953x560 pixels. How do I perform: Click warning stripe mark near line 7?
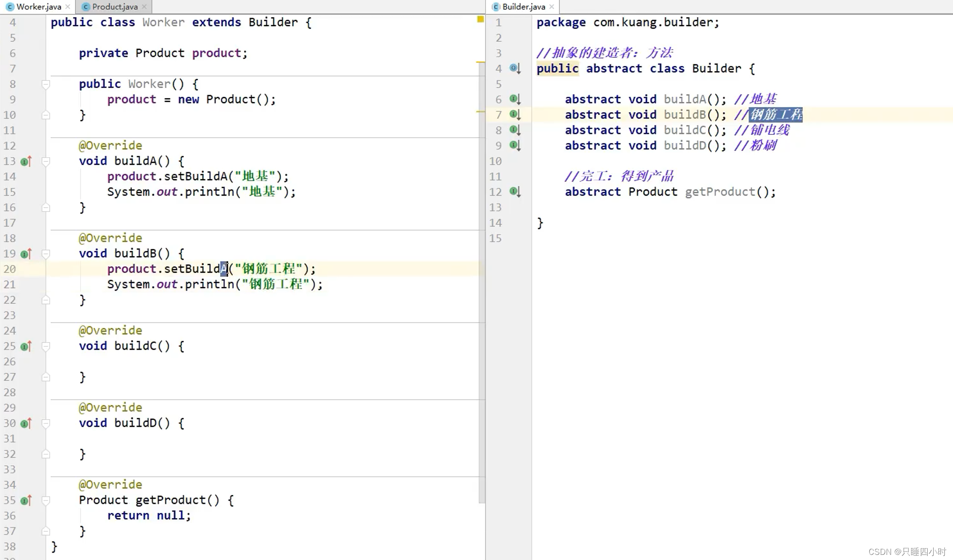480,63
